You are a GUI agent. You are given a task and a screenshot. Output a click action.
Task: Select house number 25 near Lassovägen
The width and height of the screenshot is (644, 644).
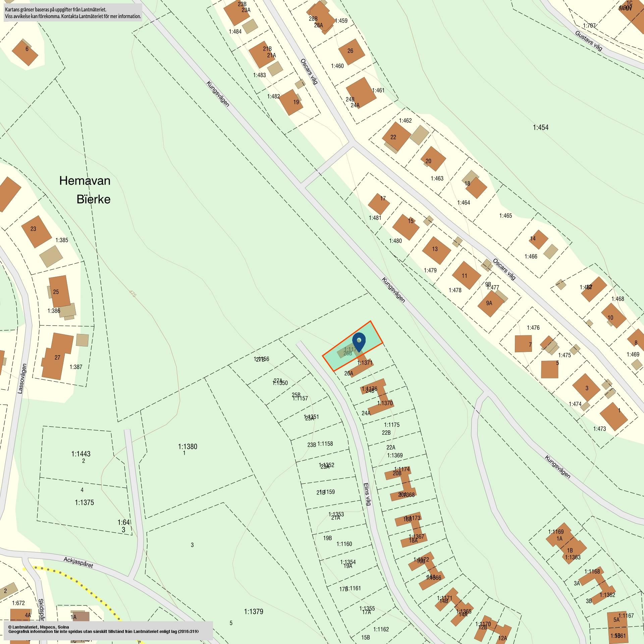(60, 291)
